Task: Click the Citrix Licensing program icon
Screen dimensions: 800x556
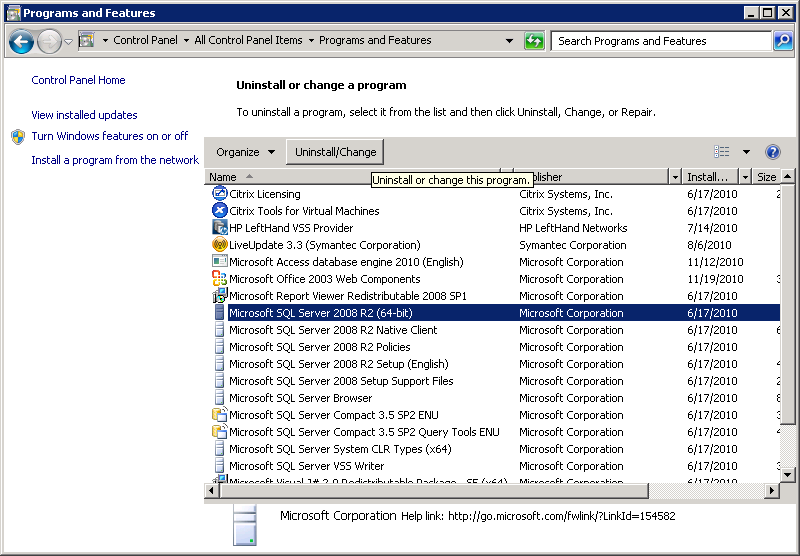Action: click(220, 194)
